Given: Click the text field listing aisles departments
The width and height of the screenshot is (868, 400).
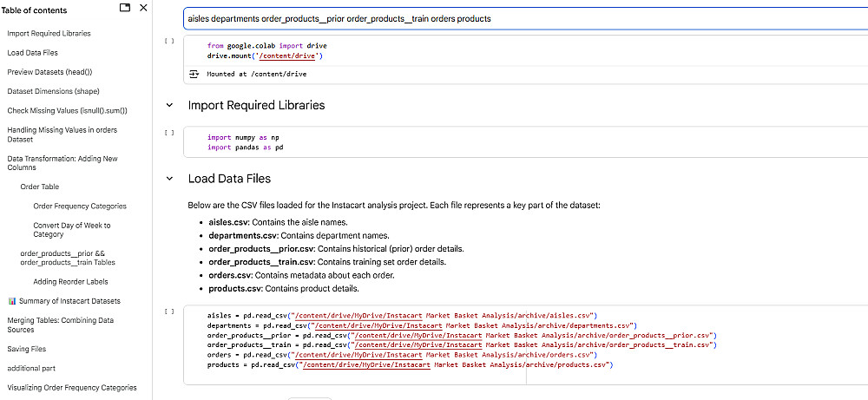Looking at the screenshot, I should tap(521, 18).
